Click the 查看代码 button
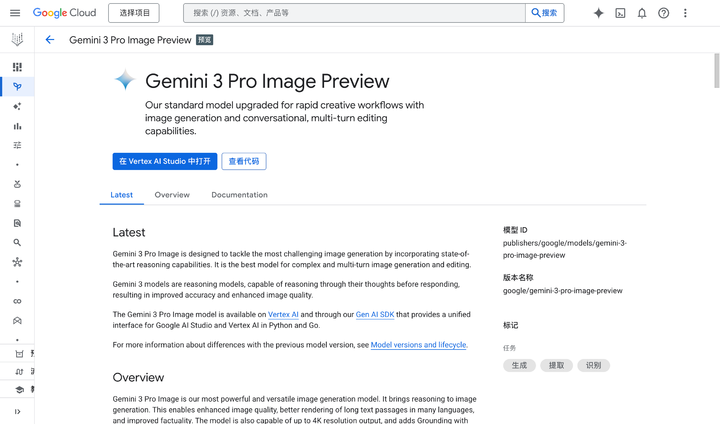The width and height of the screenshot is (720, 424). click(x=243, y=161)
